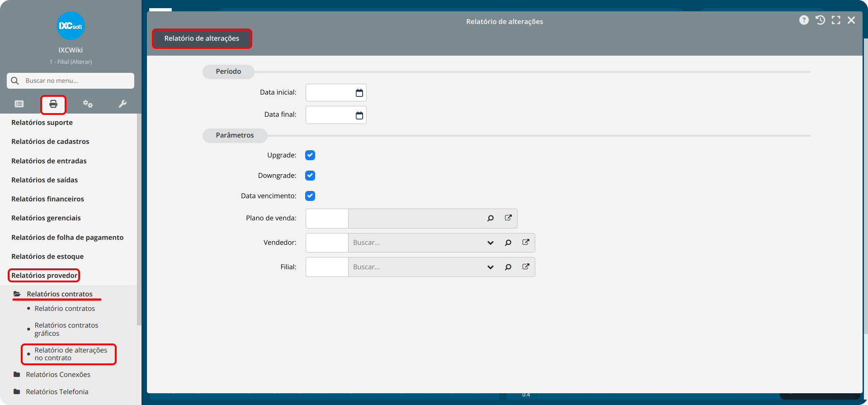Screen dimensions: 868x405
Task: Open Relatório de alterações no contrato
Action: tap(71, 354)
